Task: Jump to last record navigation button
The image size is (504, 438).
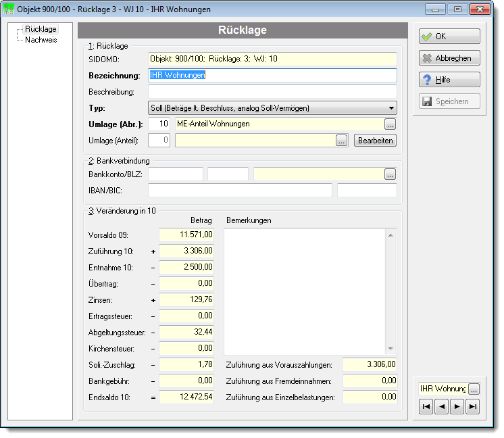Action: coord(472,407)
